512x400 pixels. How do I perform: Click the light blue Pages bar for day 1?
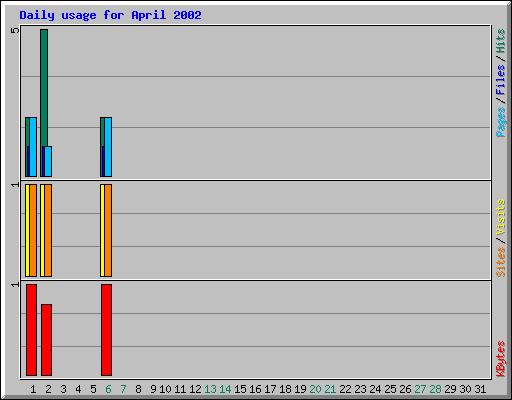coord(33,147)
